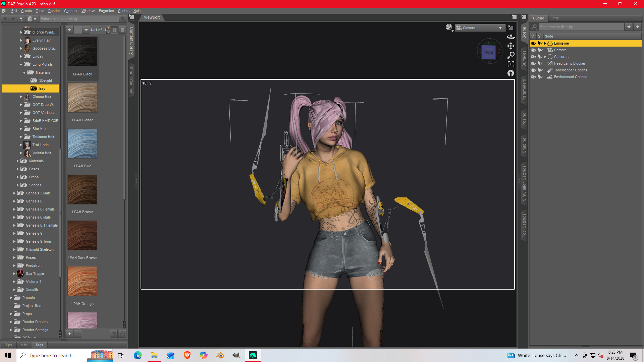The width and height of the screenshot is (644, 362).
Task: Click the Scene filter next arrow
Action: (638, 27)
